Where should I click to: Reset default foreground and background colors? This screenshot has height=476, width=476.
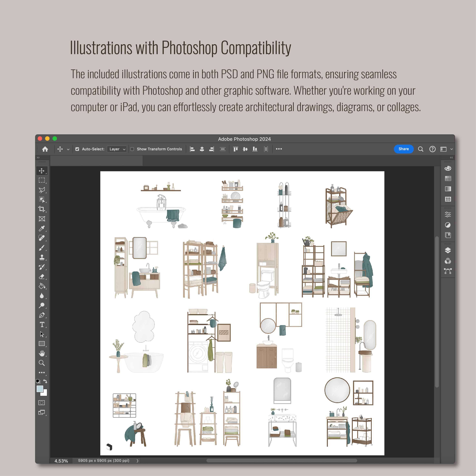point(38,381)
